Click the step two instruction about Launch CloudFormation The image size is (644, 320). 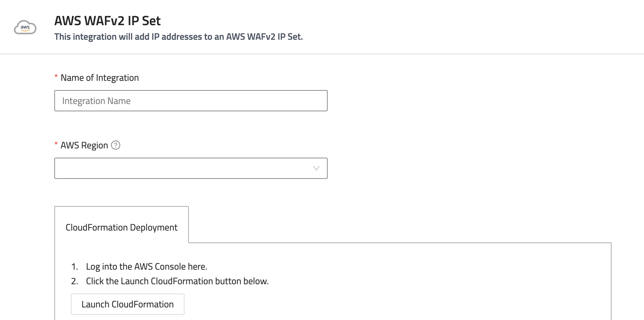(x=177, y=281)
